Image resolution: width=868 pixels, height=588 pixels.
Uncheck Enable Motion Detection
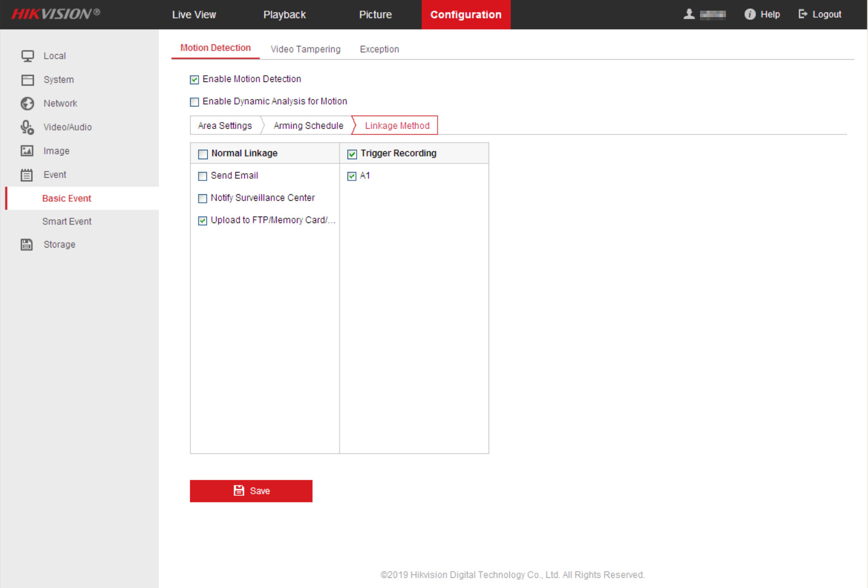[x=194, y=80]
